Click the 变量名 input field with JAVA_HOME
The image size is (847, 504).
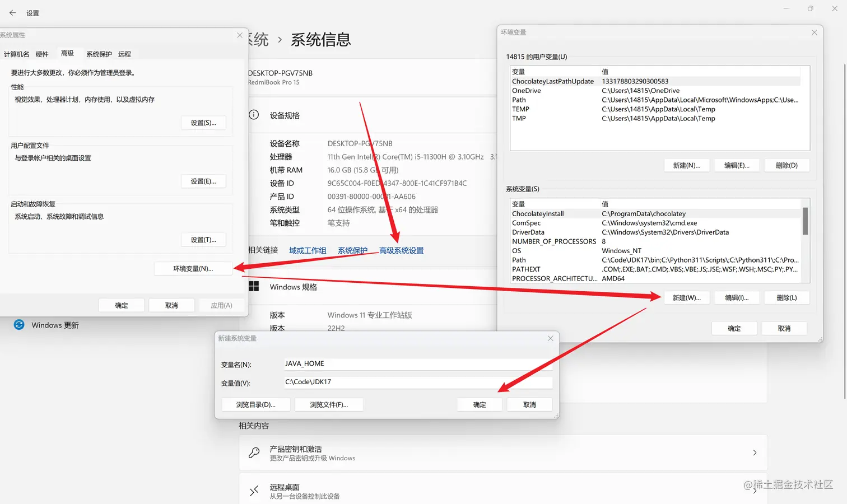click(418, 364)
